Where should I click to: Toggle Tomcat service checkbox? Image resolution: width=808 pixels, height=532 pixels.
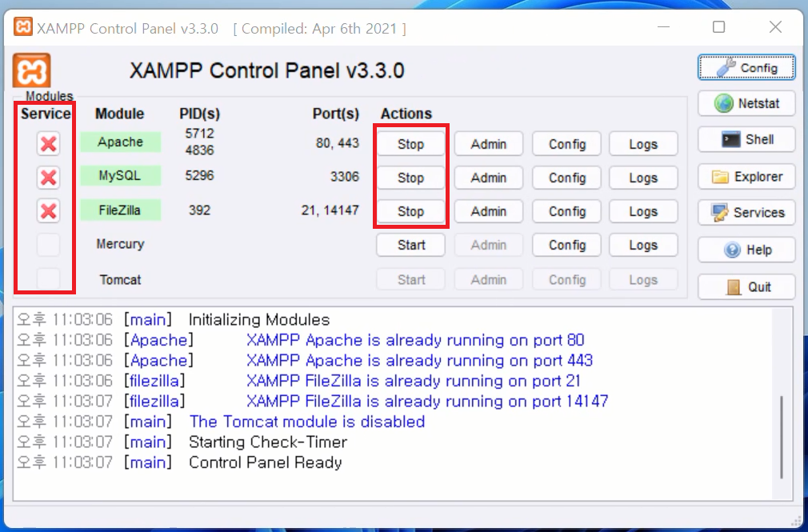pos(49,279)
